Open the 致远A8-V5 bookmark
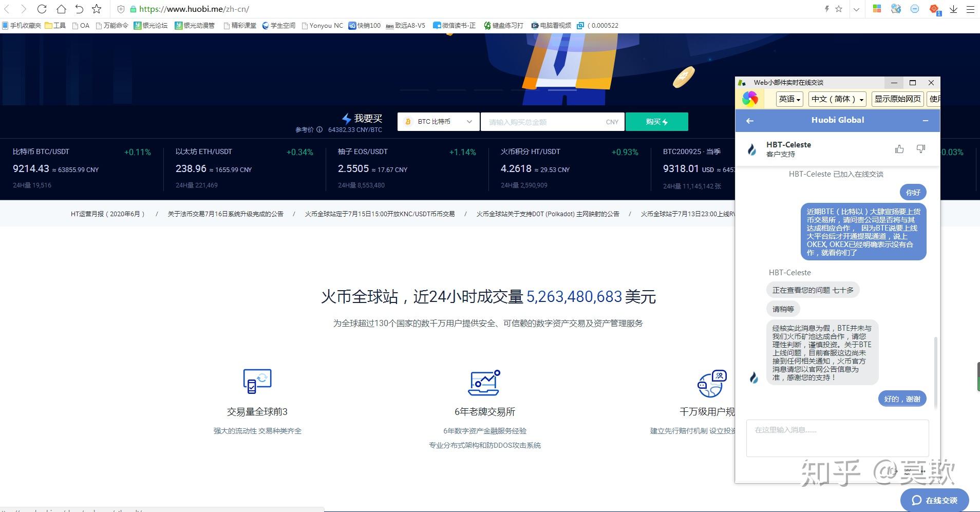Image resolution: width=980 pixels, height=512 pixels. click(x=406, y=25)
